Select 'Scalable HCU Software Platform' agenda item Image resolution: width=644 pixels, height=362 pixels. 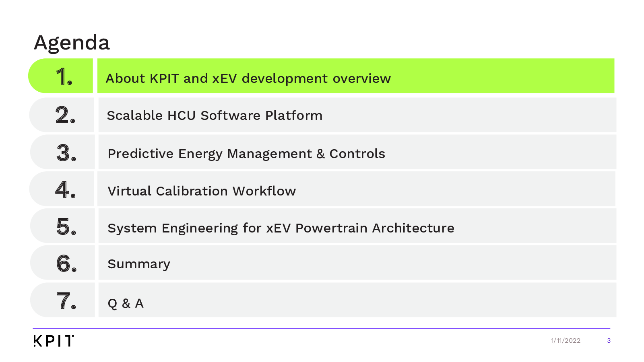click(215, 115)
